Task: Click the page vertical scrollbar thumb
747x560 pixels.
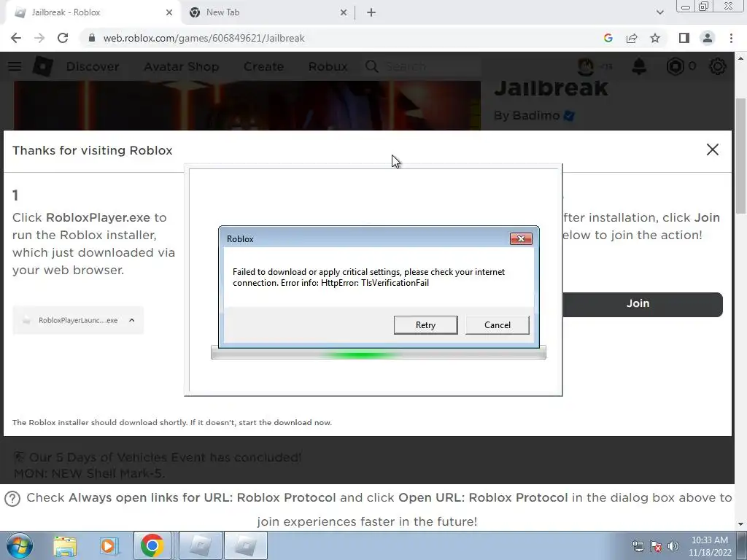Action: (x=741, y=156)
